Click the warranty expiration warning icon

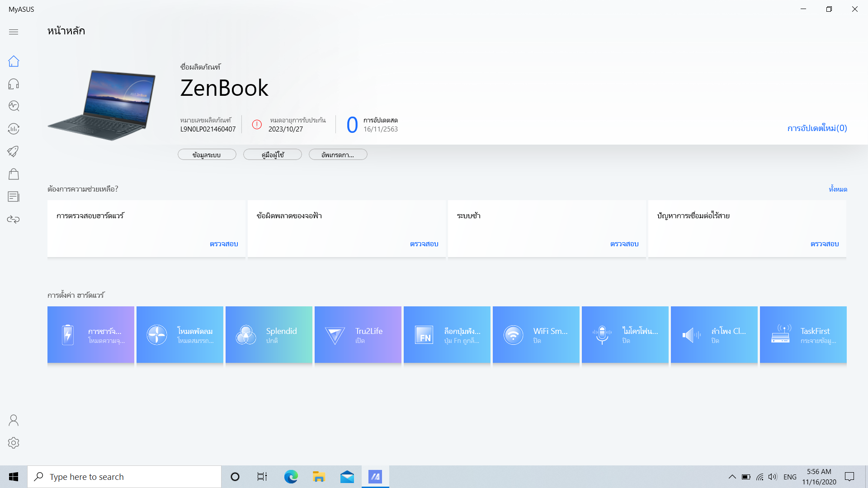coord(257,125)
